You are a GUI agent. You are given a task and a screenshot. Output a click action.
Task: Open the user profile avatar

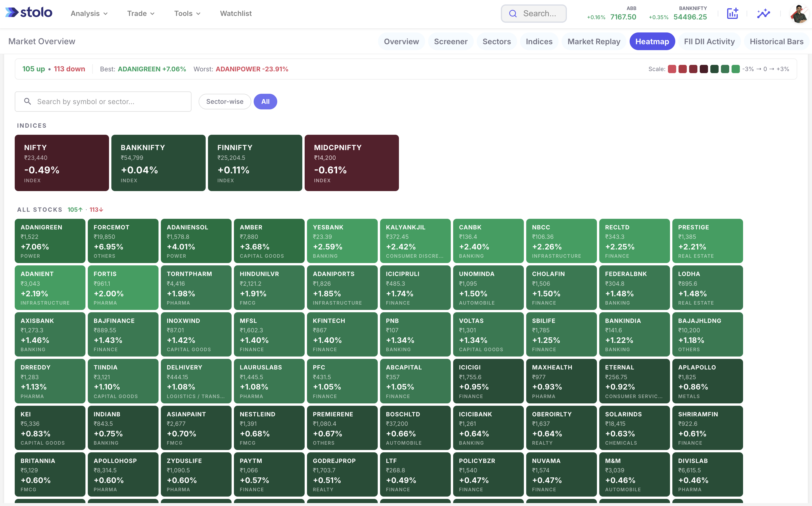[800, 14]
